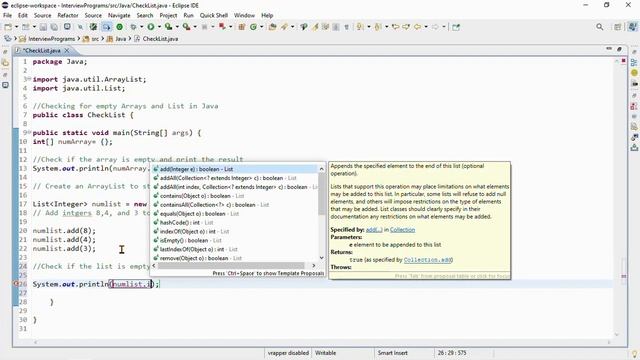This screenshot has width=640, height=360.
Task: Open the add(...) link in the Javadoc popup
Action: pyautogui.click(x=374, y=230)
